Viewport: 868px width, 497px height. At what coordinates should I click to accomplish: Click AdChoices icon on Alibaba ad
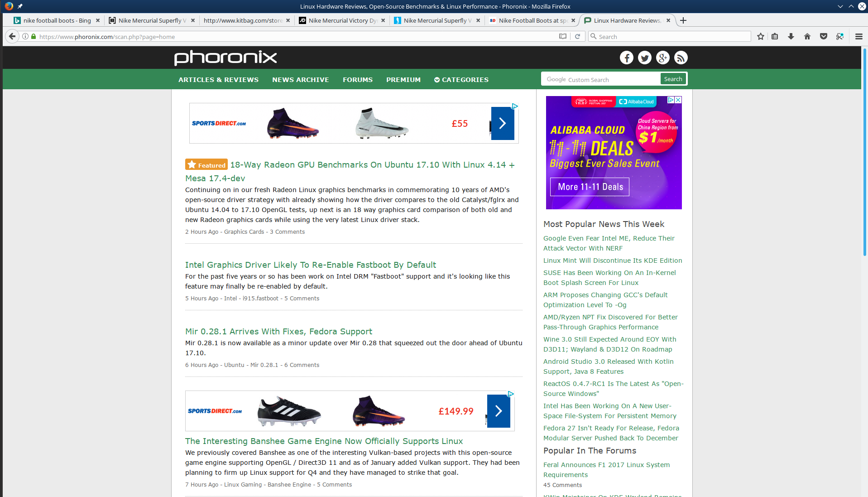click(x=671, y=100)
